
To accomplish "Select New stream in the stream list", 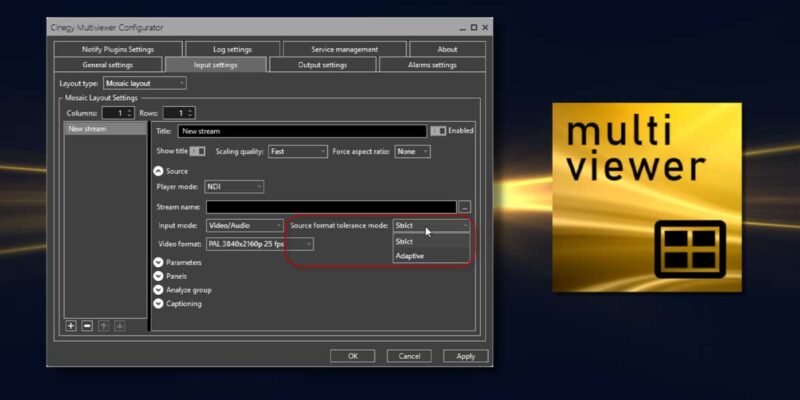I will click(105, 129).
